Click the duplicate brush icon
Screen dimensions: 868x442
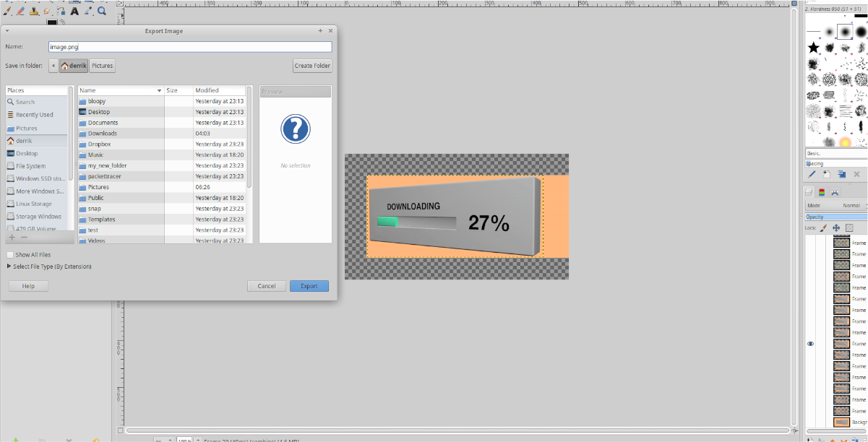tap(842, 174)
